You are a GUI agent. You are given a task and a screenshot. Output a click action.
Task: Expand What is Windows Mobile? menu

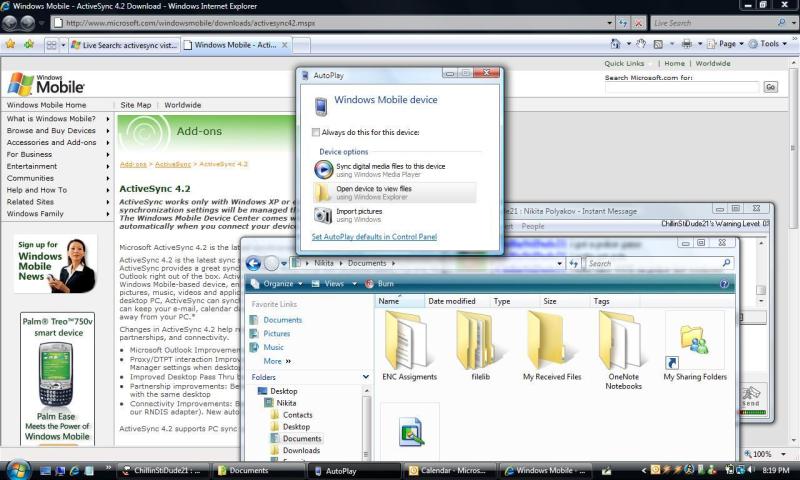[58, 118]
